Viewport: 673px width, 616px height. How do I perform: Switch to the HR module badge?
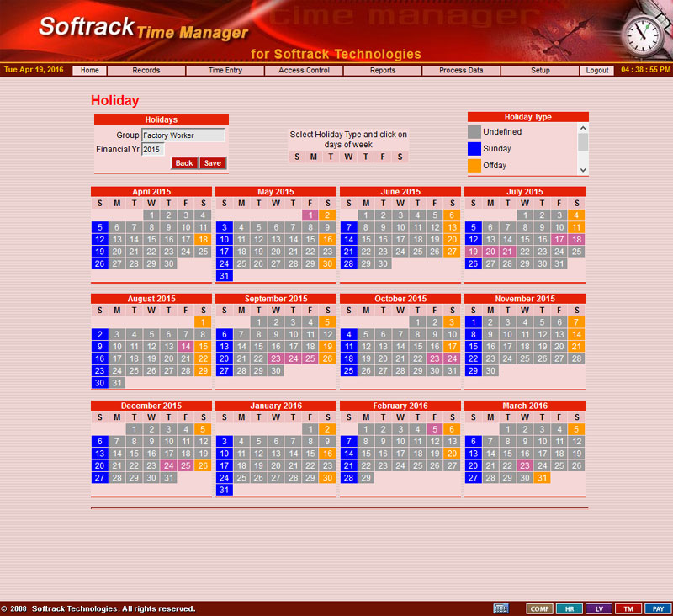coord(569,608)
